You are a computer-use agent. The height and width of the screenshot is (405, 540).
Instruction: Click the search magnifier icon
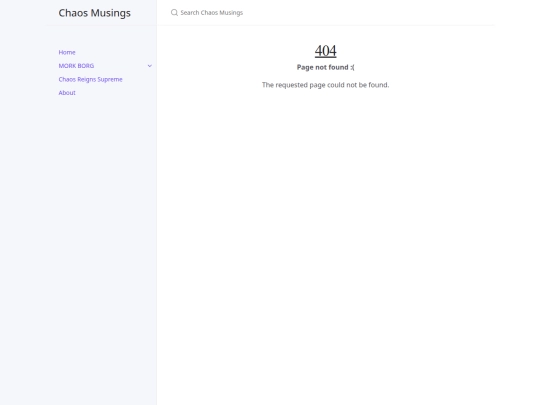(174, 13)
